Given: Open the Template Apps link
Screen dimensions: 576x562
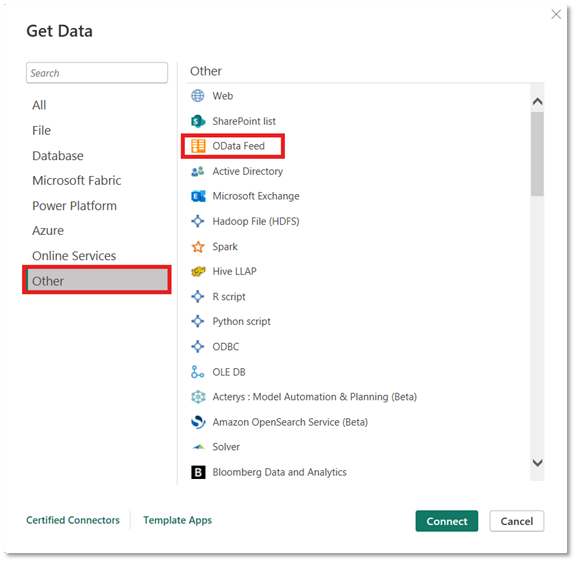Looking at the screenshot, I should 177,520.
